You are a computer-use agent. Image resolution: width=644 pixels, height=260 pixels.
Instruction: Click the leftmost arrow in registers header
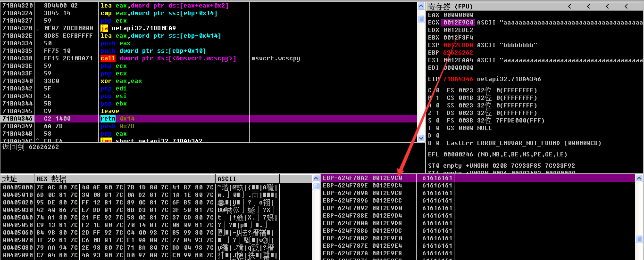click(x=569, y=6)
